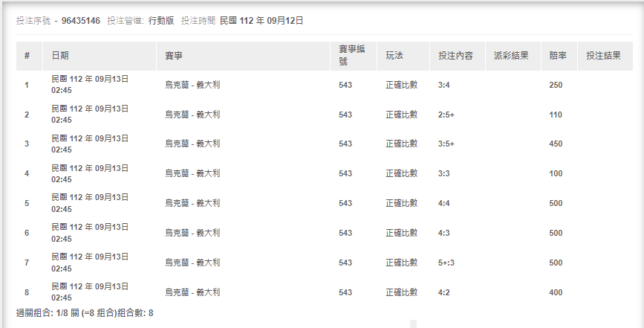Click the date cell in row 8
Screen dimensions: 644x328
tap(90, 292)
